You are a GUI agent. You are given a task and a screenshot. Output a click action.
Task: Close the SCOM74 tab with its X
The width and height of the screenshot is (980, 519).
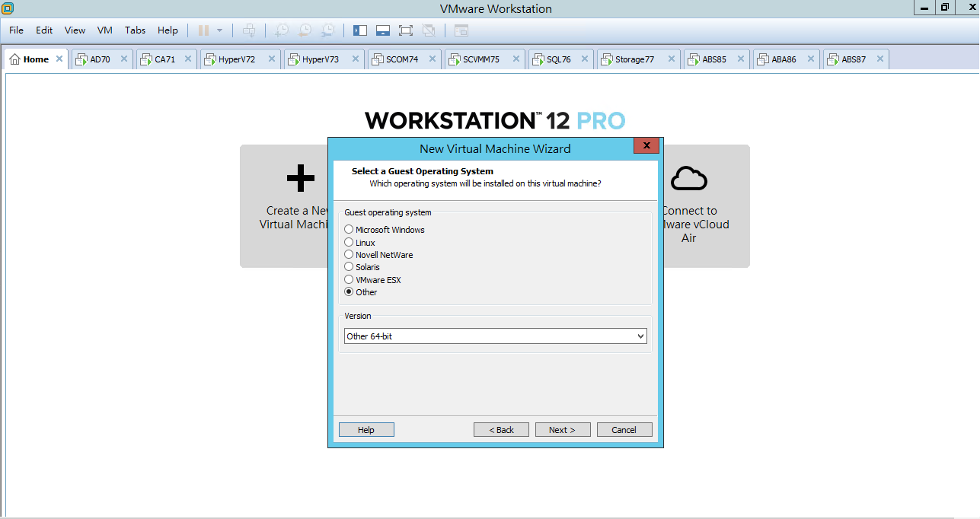(433, 59)
